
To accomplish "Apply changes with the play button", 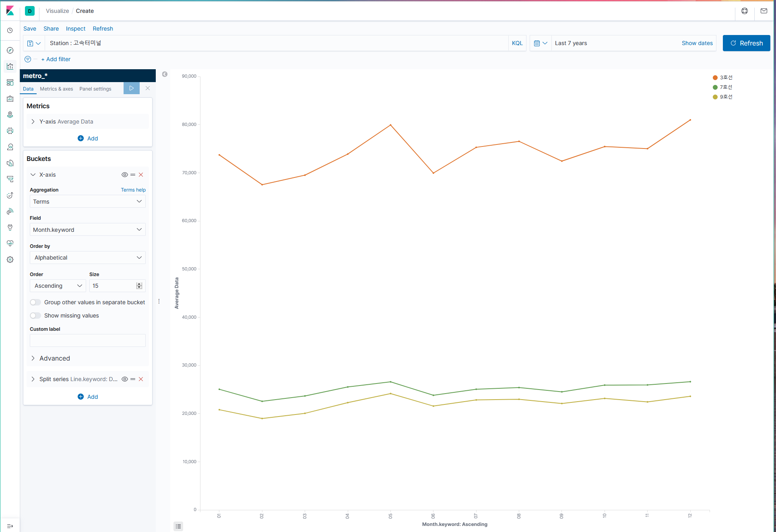I will (131, 88).
